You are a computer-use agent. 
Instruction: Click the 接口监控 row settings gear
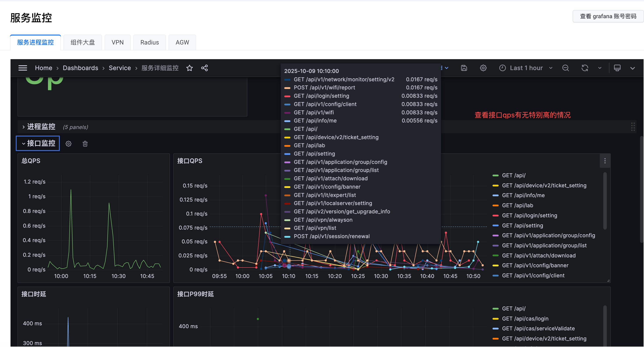coord(69,144)
